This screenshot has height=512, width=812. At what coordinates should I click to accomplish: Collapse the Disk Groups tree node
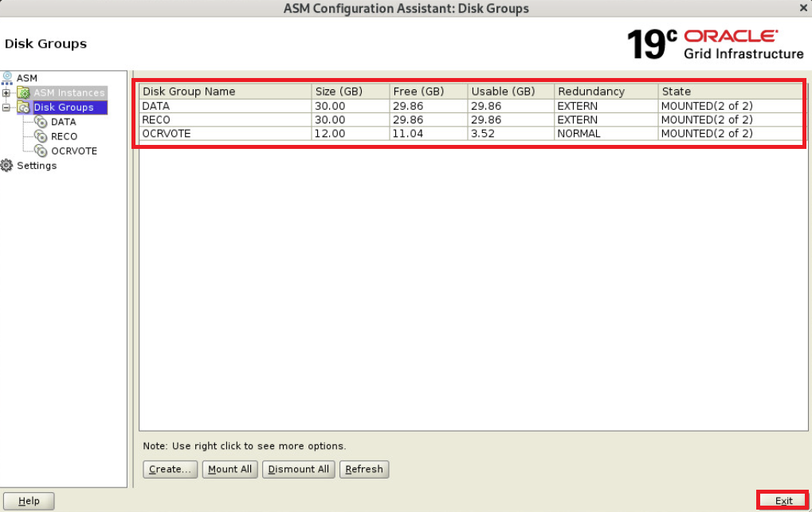[x=6, y=107]
